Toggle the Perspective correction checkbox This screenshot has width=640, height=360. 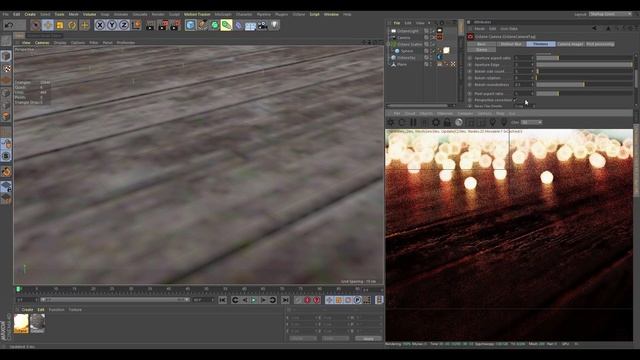[x=516, y=100]
